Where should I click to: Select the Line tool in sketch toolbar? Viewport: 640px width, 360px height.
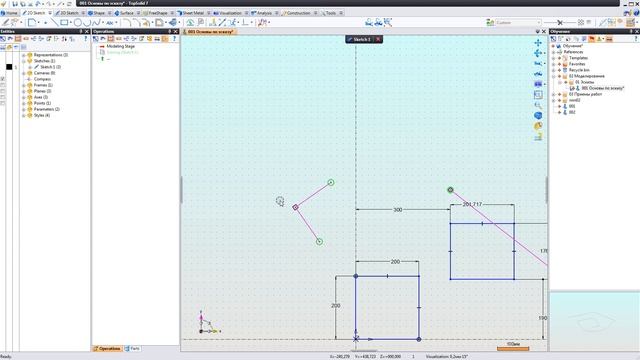point(54,22)
